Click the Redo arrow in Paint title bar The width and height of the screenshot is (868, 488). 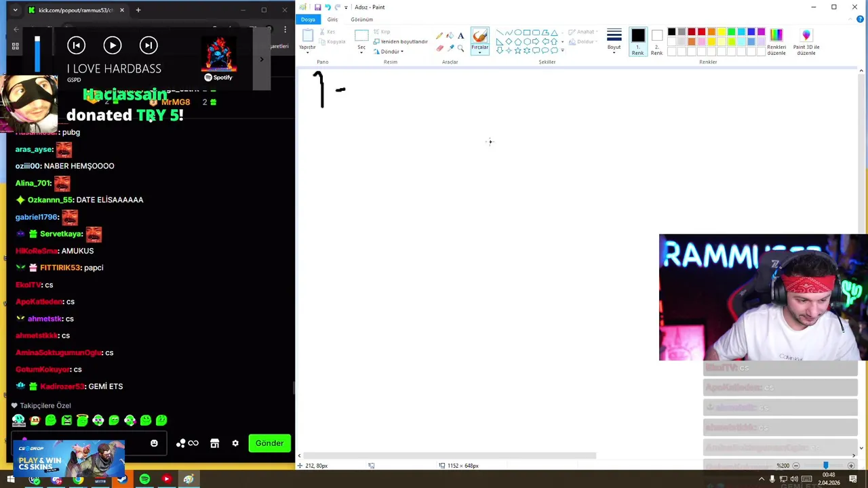337,7
